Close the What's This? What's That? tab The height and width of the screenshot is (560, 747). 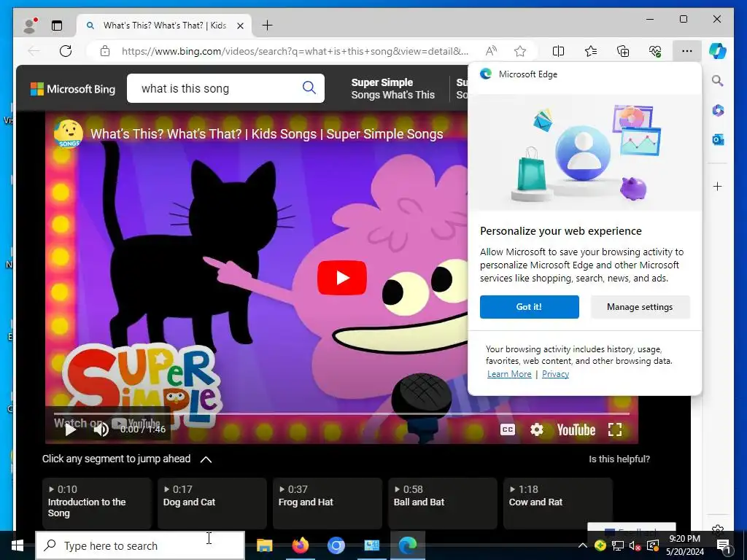point(241,26)
